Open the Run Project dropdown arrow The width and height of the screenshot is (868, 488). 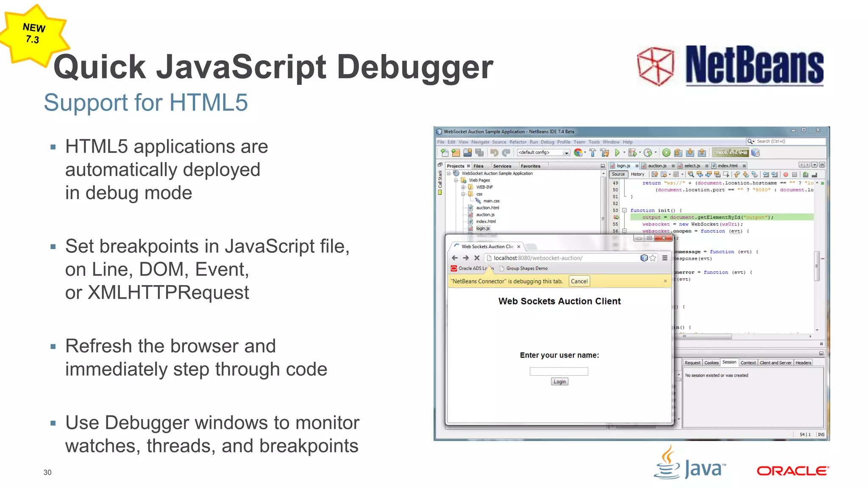click(624, 152)
